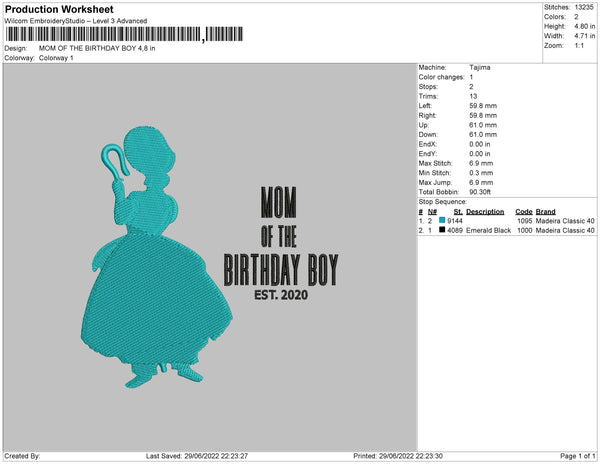The height and width of the screenshot is (464, 600).
Task: Select the Emerald Black stop sequence row
Action: (507, 230)
